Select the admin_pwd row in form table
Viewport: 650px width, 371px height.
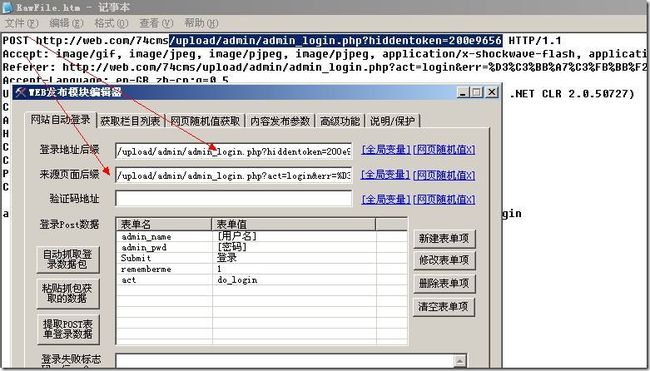[x=262, y=247]
